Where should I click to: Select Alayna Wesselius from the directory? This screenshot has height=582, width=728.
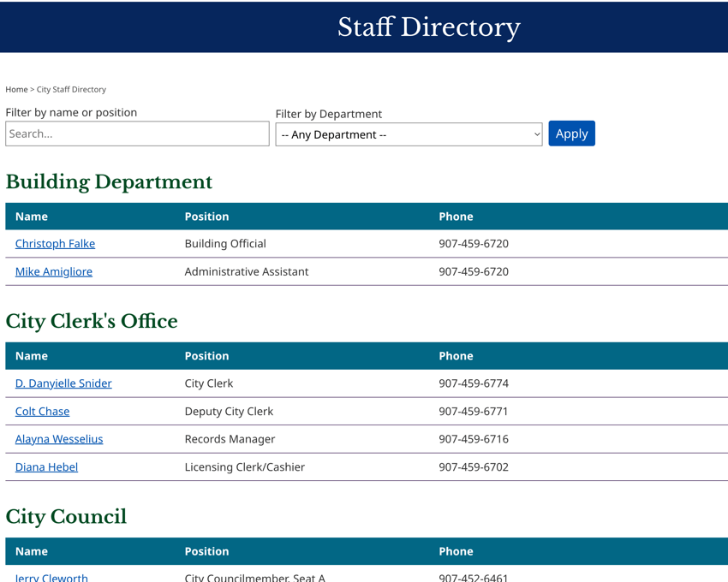pos(58,438)
